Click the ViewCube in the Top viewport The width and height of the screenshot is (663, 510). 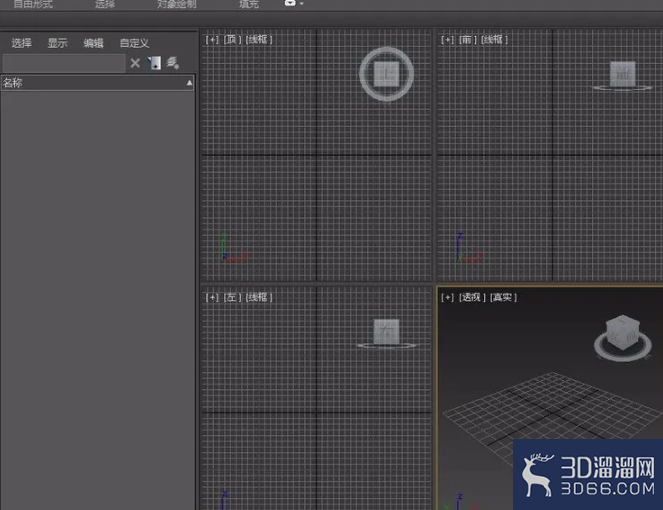[386, 74]
